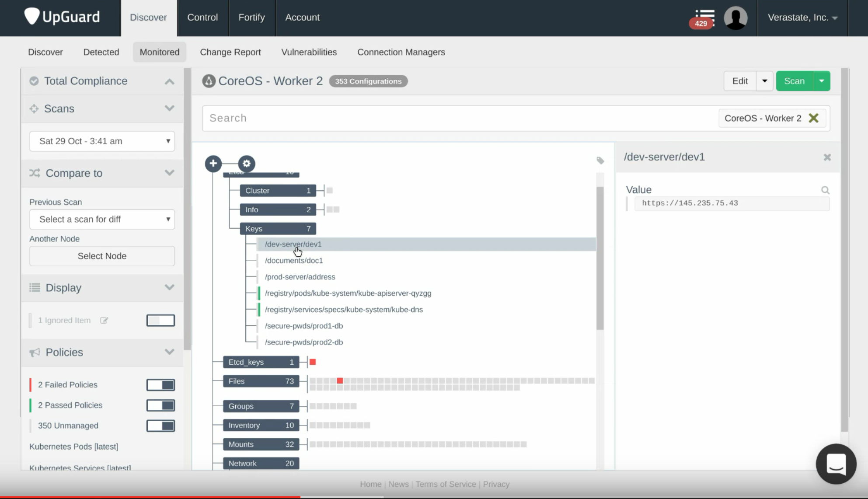The width and height of the screenshot is (868, 499).
Task: Click the magnifier icon next to Value
Action: click(825, 190)
